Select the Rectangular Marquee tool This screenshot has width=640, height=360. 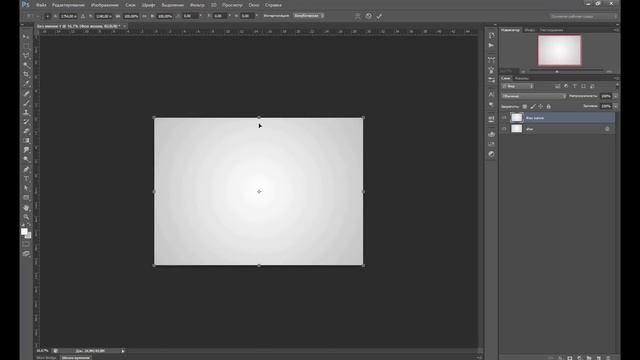tap(26, 46)
